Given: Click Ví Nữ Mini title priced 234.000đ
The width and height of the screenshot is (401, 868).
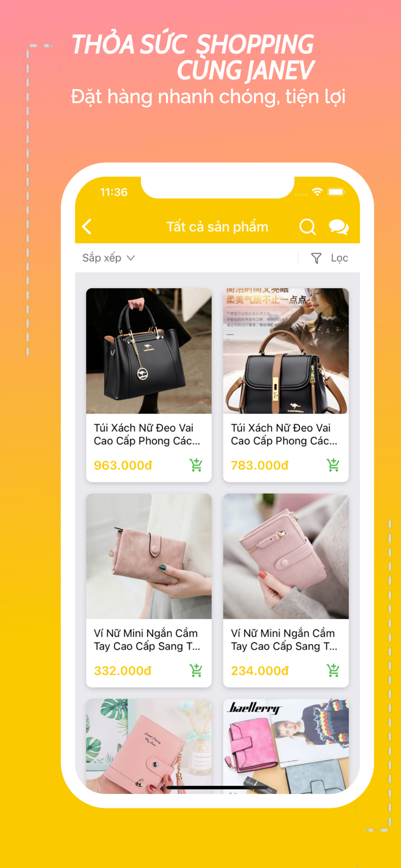Looking at the screenshot, I should point(284,639).
